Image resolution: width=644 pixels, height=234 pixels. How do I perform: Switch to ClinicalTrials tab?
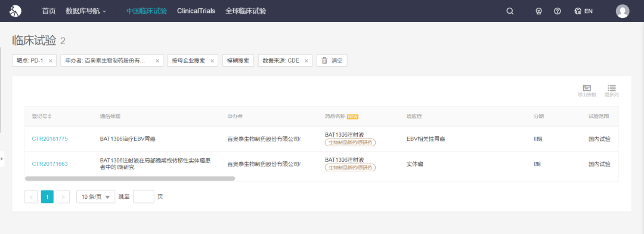[x=196, y=11]
